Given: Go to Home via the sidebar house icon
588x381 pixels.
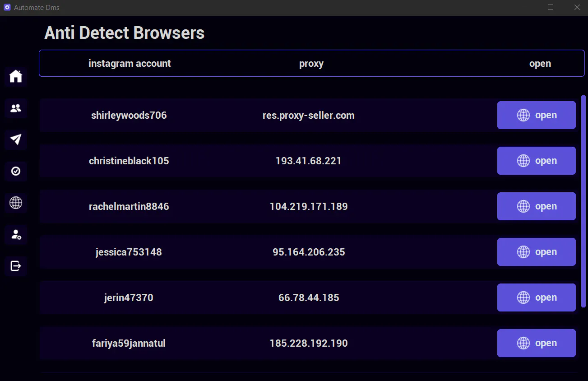Looking at the screenshot, I should [x=16, y=76].
